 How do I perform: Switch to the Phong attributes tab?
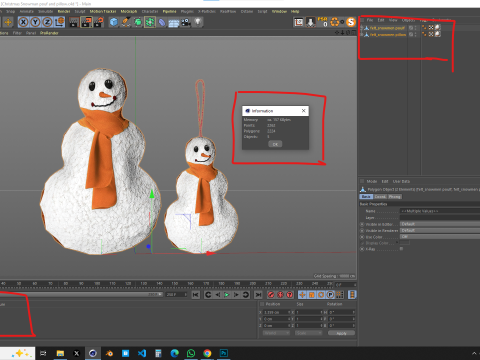395,197
